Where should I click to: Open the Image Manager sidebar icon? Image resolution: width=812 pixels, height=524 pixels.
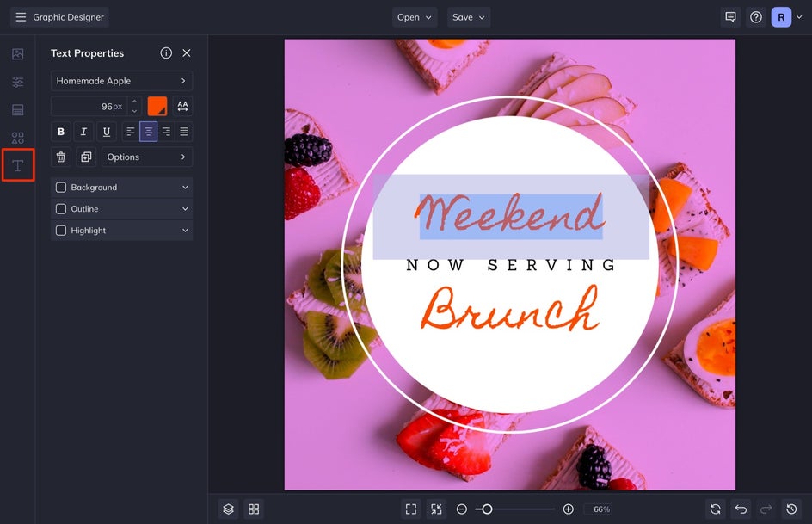coord(17,54)
